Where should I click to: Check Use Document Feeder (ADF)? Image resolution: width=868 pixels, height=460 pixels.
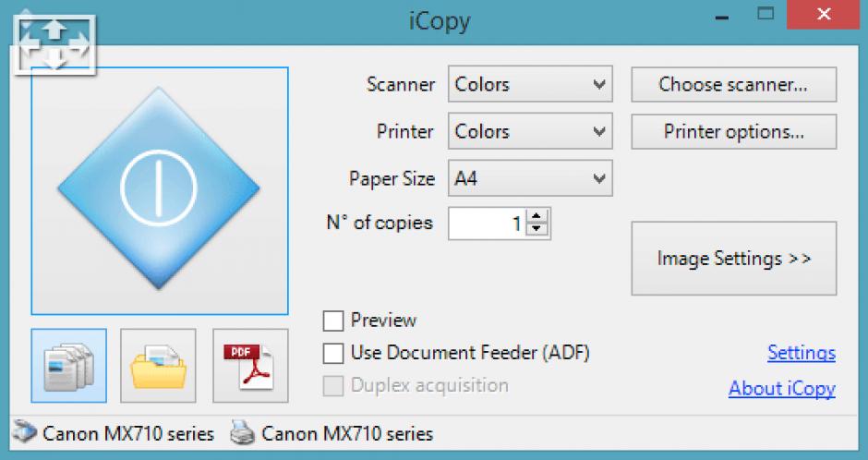(333, 353)
